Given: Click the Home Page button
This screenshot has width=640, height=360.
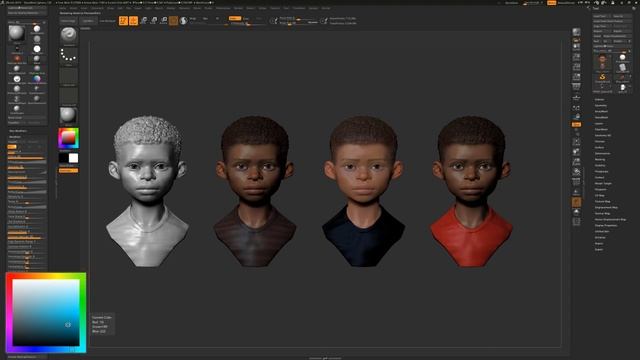Looking at the screenshot, I should [68, 20].
